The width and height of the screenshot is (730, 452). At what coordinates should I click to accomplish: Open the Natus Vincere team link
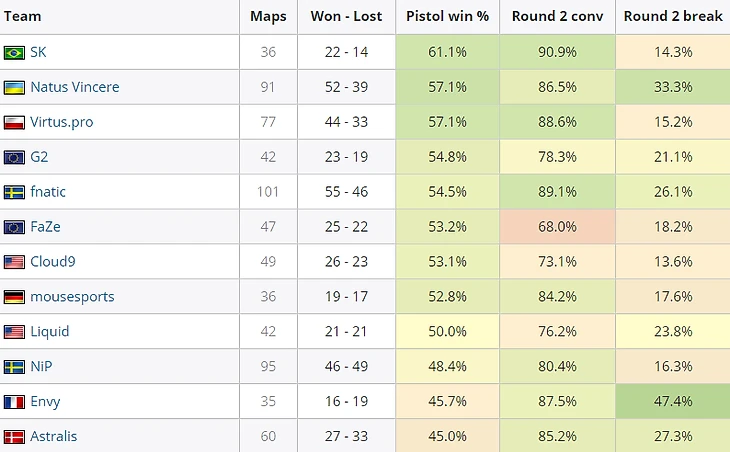(75, 87)
